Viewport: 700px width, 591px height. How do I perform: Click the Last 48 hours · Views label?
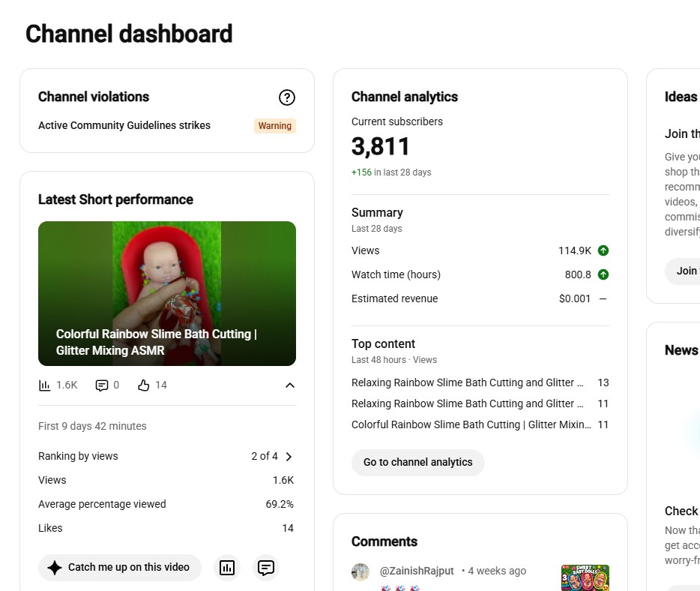[394, 360]
